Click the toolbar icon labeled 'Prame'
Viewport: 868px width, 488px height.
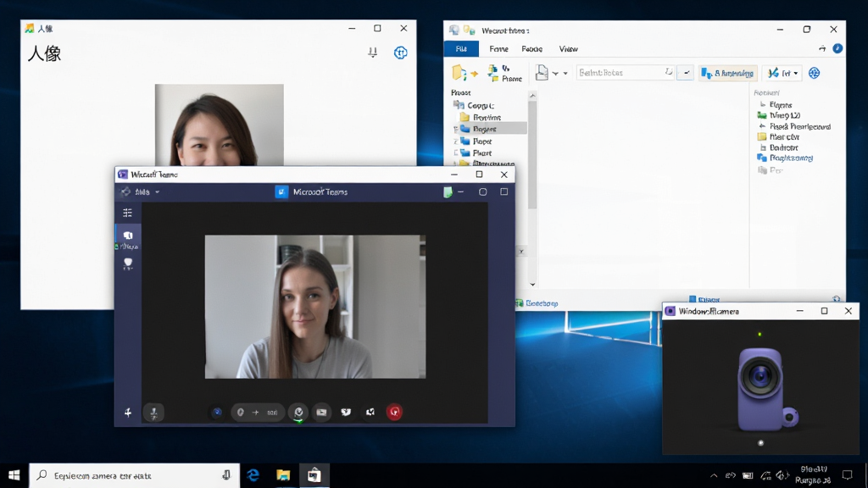click(504, 73)
